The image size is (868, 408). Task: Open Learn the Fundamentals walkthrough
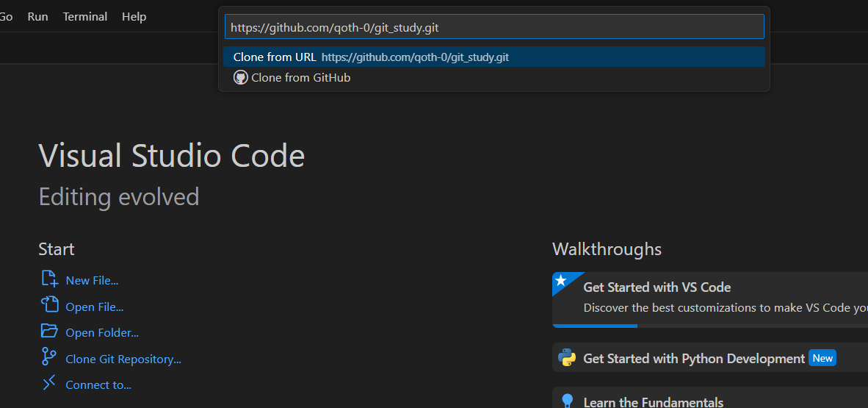710,398
